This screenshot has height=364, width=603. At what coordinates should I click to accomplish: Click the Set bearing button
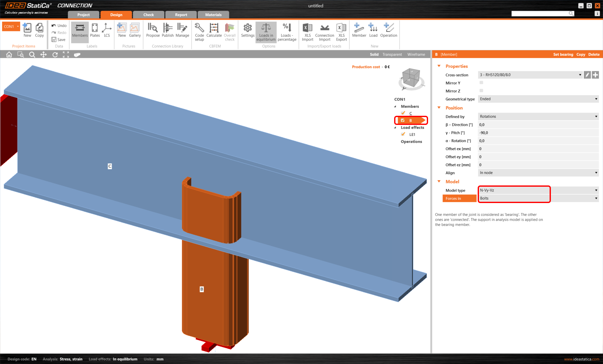tap(563, 55)
